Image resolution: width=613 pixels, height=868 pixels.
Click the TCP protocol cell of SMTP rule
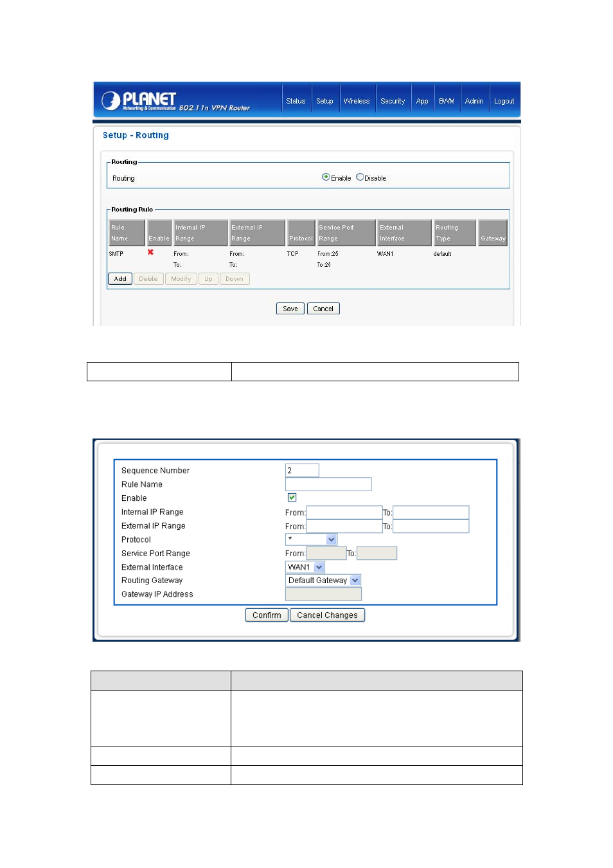292,254
